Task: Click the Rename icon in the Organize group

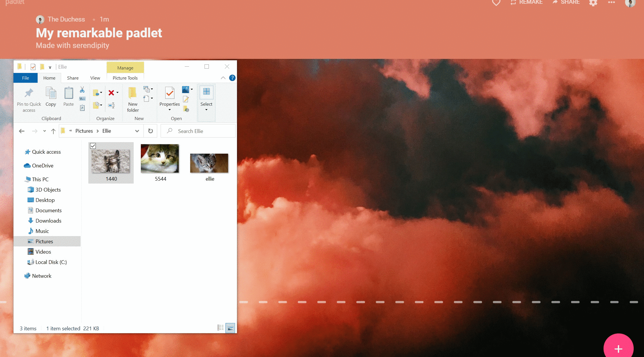Action: tap(111, 105)
